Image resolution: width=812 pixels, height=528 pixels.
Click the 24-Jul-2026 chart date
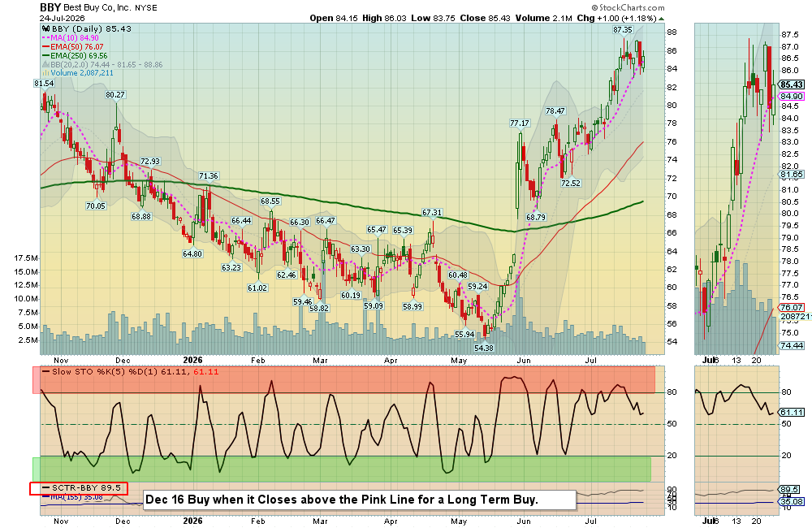click(62, 18)
